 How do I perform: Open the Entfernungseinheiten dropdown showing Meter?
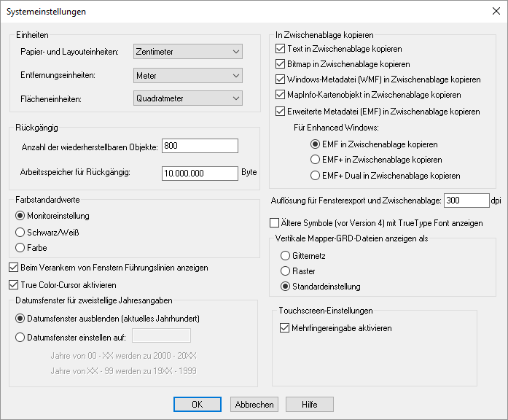[188, 76]
